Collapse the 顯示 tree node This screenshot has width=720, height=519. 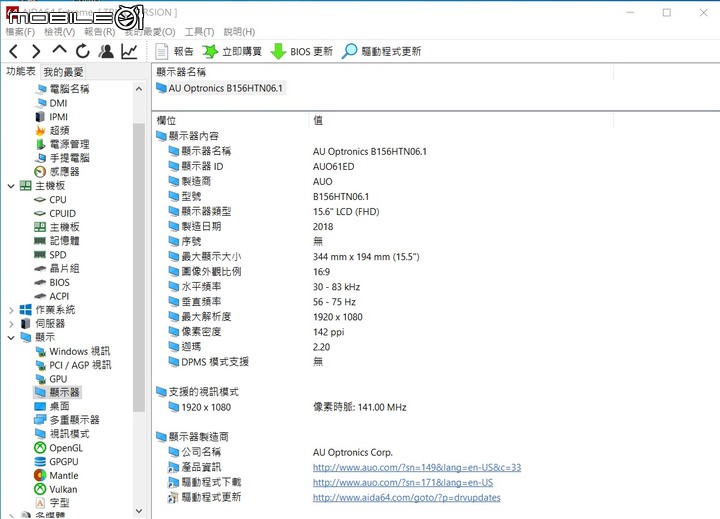11,338
